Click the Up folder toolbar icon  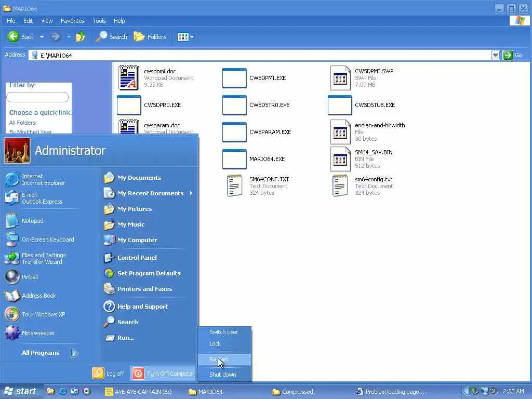point(81,37)
